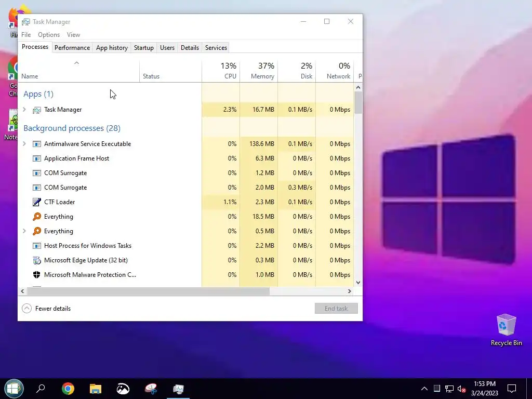Click the network status tray icon
This screenshot has height=399, width=532.
tap(449, 389)
